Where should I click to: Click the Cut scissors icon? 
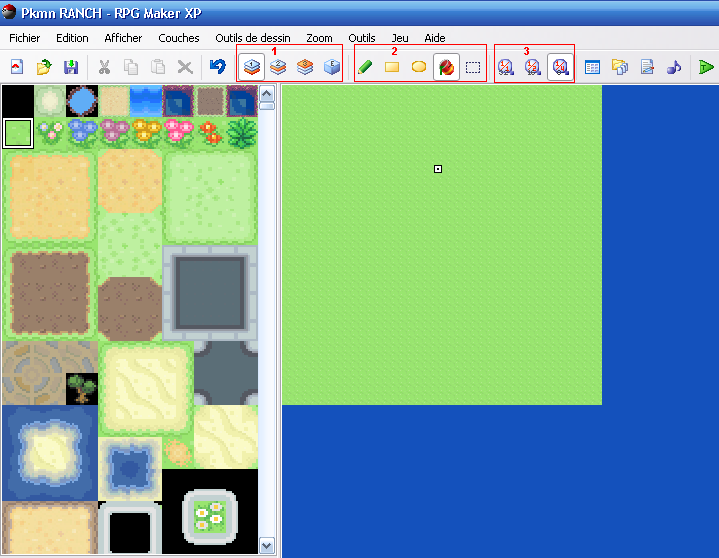105,67
